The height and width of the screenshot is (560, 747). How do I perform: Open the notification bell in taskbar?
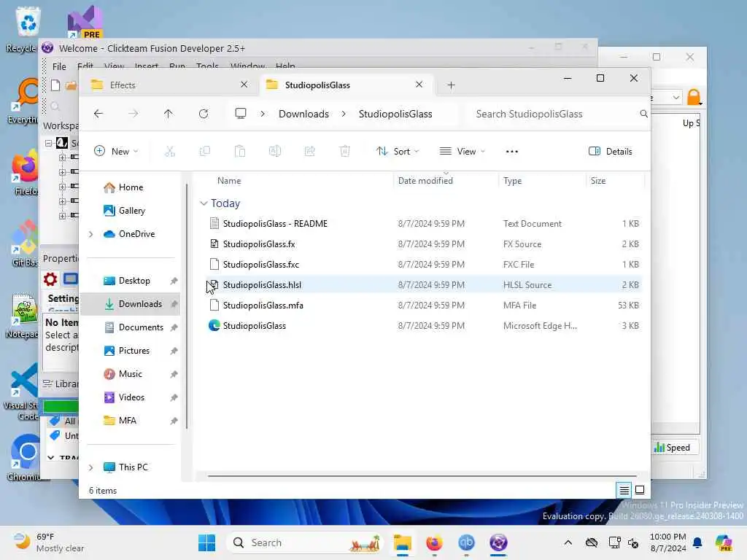697,542
